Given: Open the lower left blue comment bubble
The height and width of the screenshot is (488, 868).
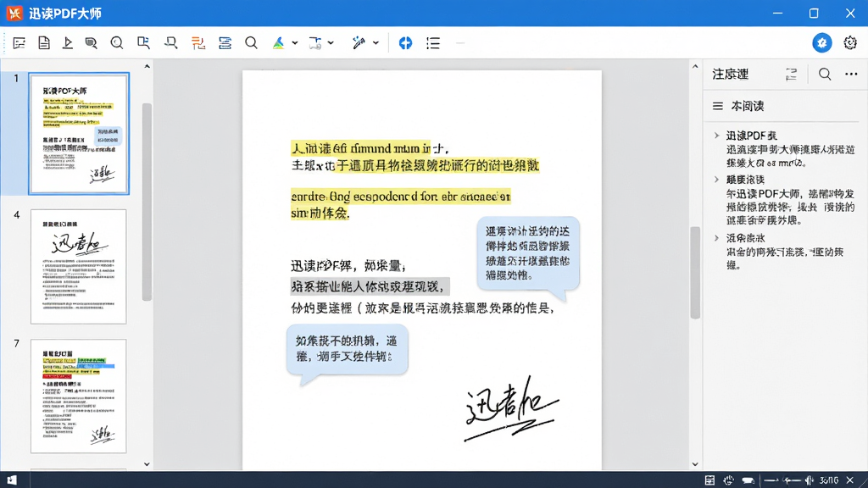Looking at the screenshot, I should coord(347,349).
